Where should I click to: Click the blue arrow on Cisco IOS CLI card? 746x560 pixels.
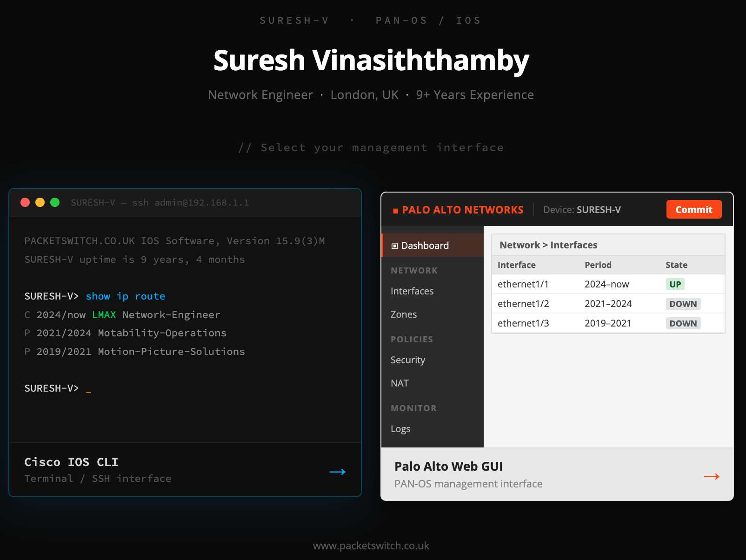(338, 472)
